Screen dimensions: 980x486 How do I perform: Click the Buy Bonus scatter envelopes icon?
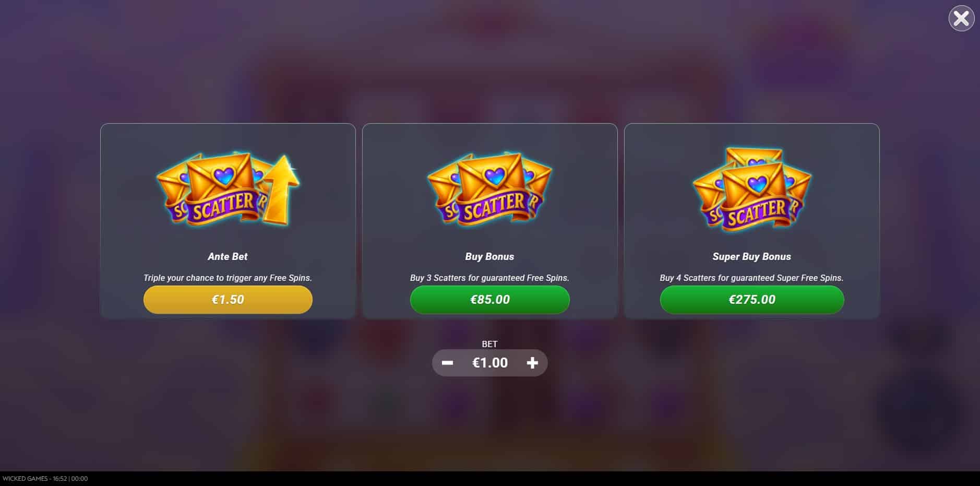click(489, 189)
